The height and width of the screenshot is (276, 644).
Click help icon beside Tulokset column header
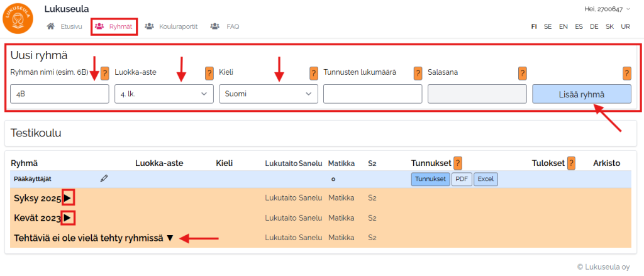(x=572, y=163)
